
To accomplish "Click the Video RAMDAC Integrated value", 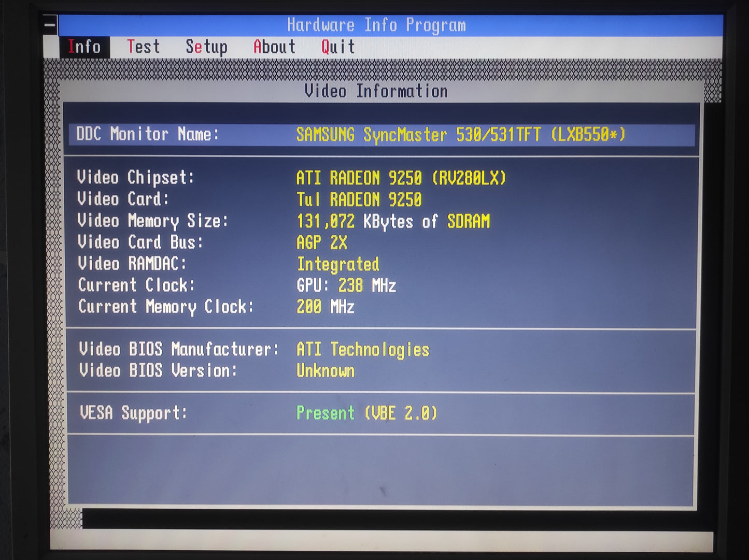I will pos(338,264).
